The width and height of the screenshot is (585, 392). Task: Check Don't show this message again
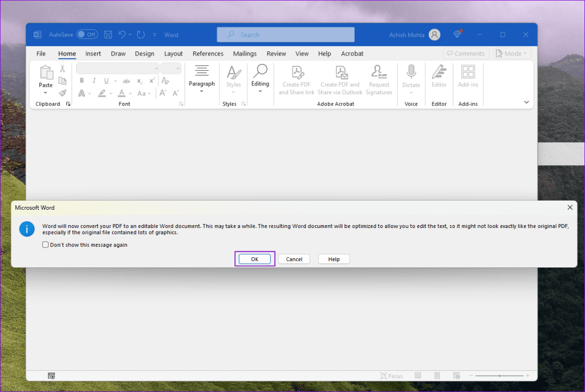point(45,245)
